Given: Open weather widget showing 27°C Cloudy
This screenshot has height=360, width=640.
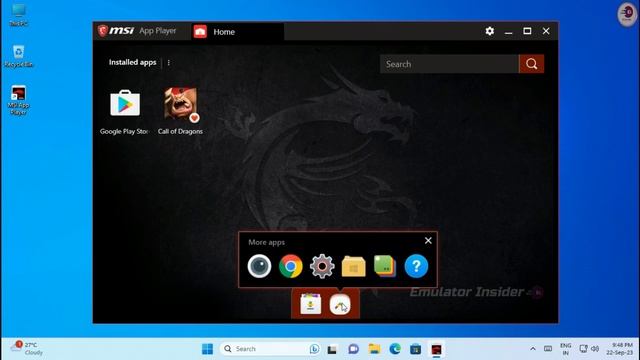Looking at the screenshot, I should pyautogui.click(x=27, y=349).
